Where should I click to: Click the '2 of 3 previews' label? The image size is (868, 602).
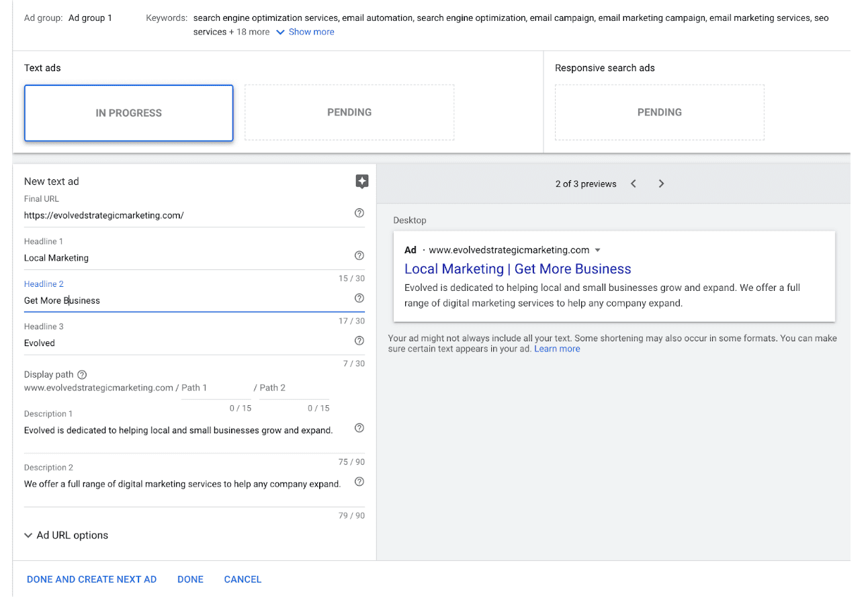coord(586,184)
